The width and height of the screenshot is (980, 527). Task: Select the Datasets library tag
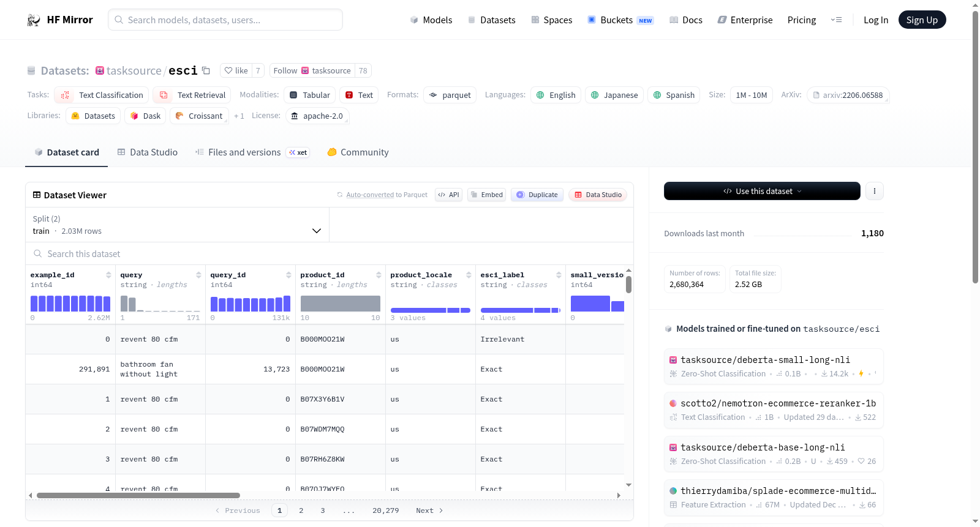click(x=93, y=116)
